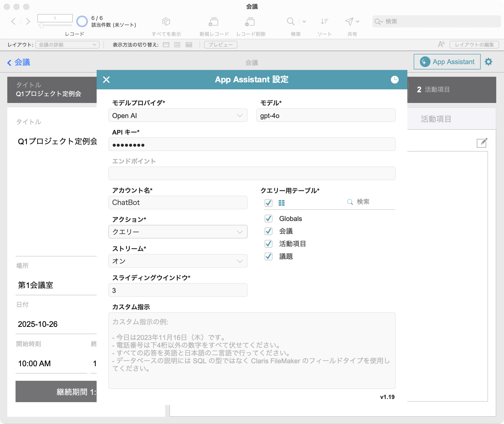Open the ストリーム dropdown set to オン

178,261
